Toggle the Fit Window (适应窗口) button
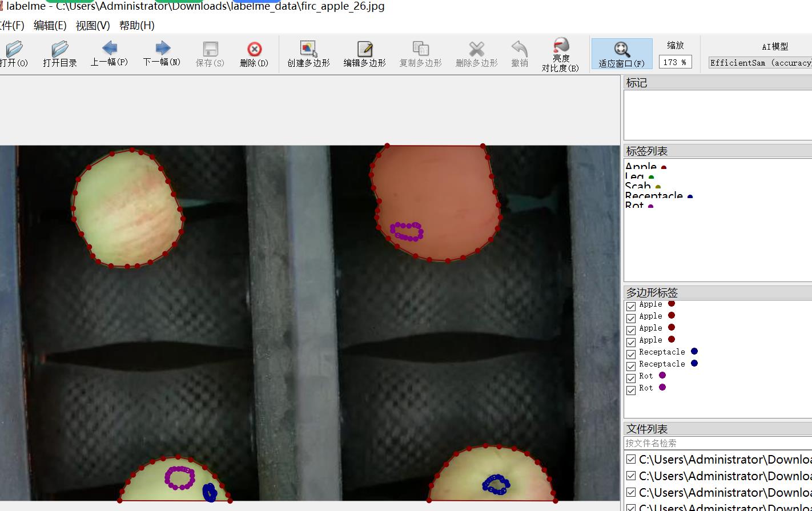 click(621, 54)
